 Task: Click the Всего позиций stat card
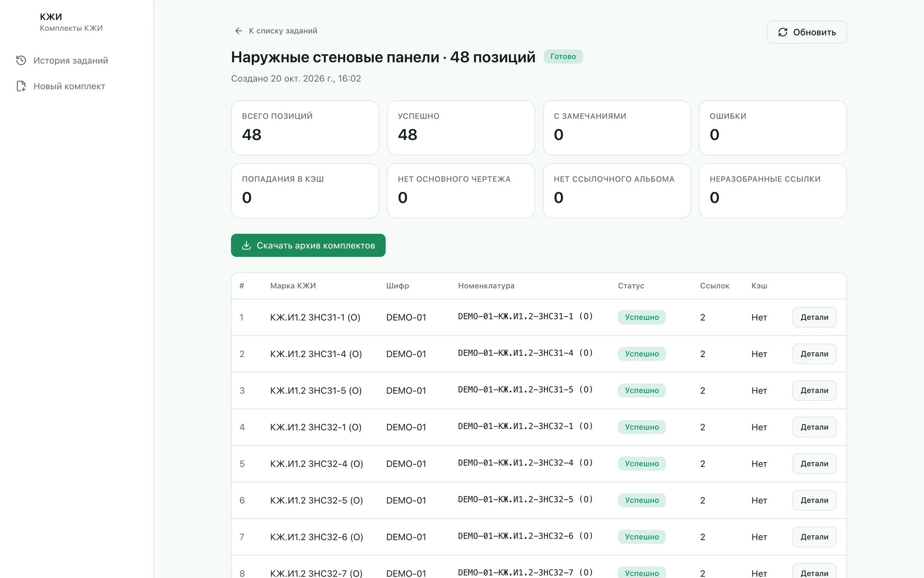[305, 128]
